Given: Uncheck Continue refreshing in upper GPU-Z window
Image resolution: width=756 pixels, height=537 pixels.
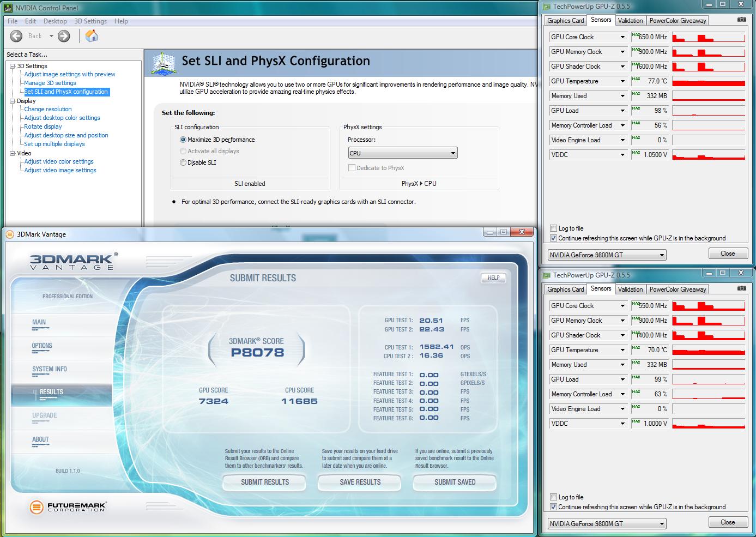Looking at the screenshot, I should pyautogui.click(x=554, y=238).
